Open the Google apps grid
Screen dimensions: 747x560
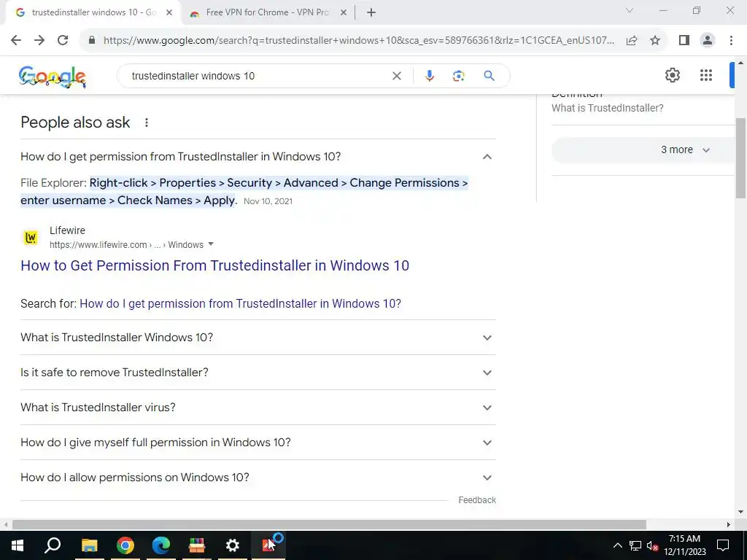pos(706,75)
